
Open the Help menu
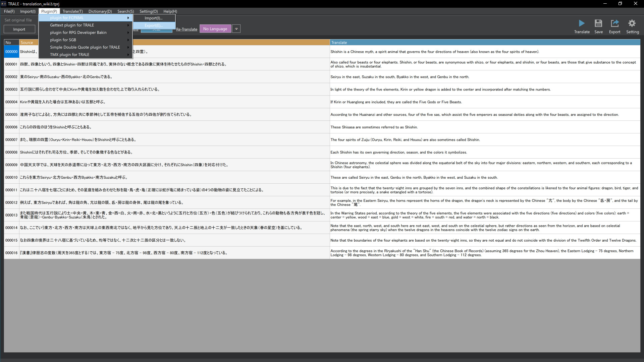(170, 11)
